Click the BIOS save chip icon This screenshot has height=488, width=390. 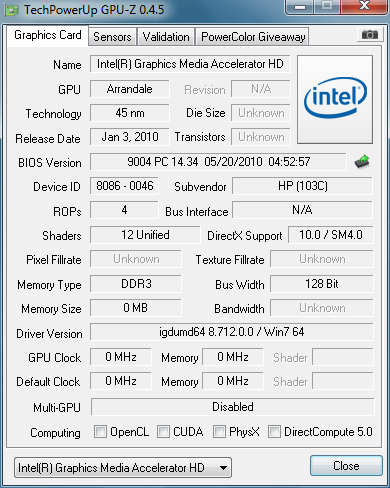click(362, 162)
